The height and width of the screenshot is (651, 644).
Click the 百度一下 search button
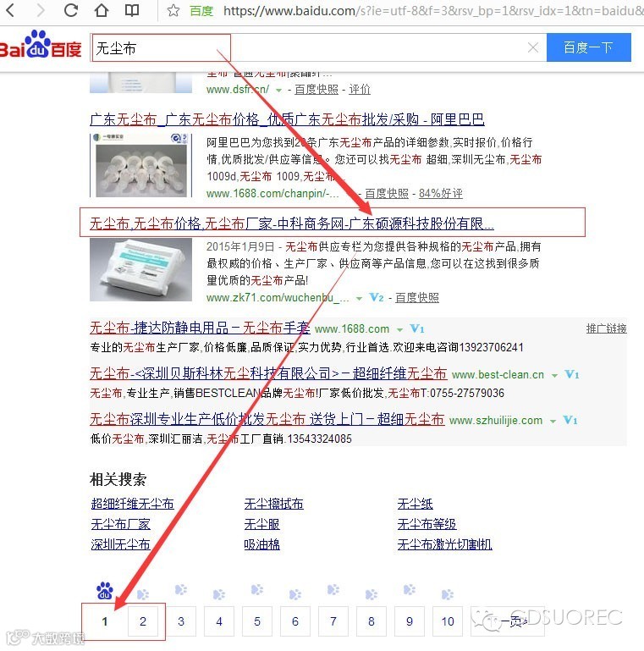pyautogui.click(x=589, y=47)
